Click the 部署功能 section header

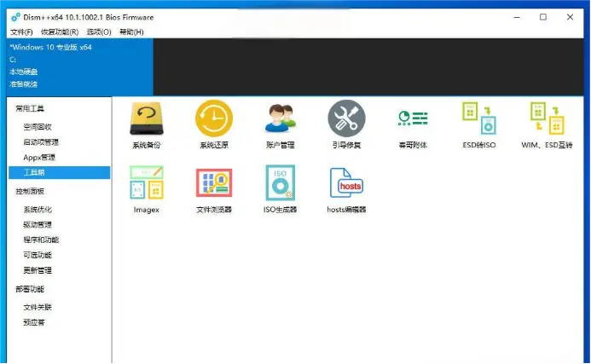pyautogui.click(x=30, y=289)
